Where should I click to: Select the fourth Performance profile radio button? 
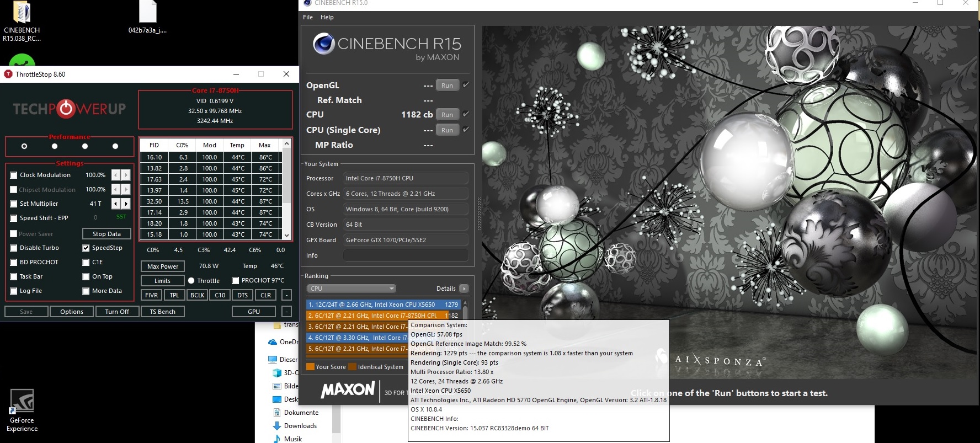pyautogui.click(x=115, y=146)
